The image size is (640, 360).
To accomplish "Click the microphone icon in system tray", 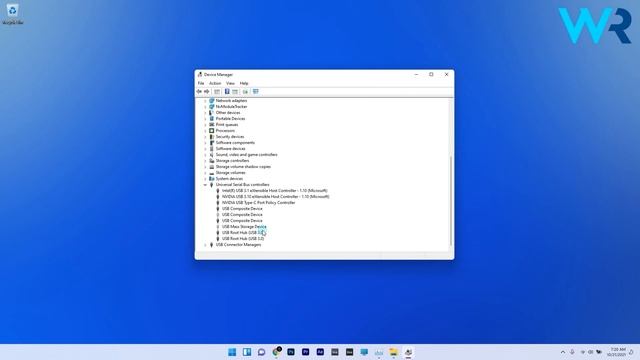I will click(x=573, y=352).
